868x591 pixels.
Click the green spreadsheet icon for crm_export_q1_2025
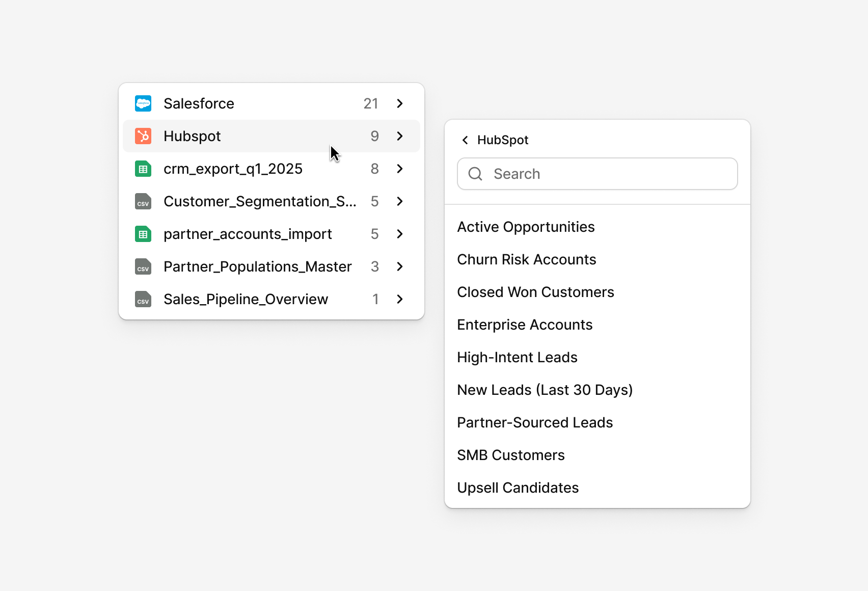pos(143,169)
